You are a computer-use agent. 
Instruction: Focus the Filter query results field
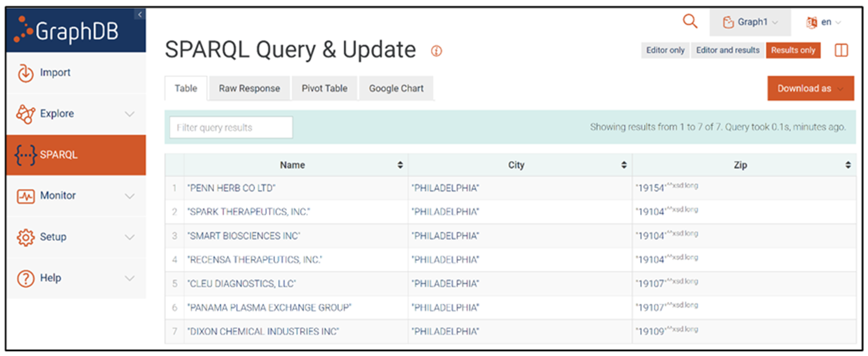[x=231, y=128]
